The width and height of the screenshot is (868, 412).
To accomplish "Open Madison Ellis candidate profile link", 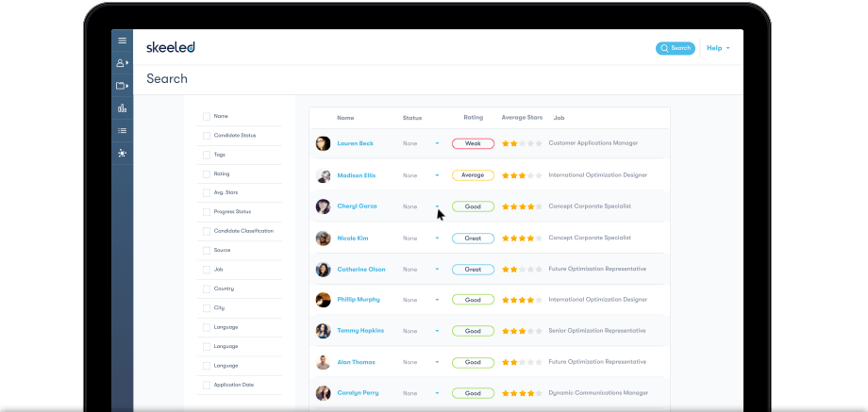I will 356,175.
